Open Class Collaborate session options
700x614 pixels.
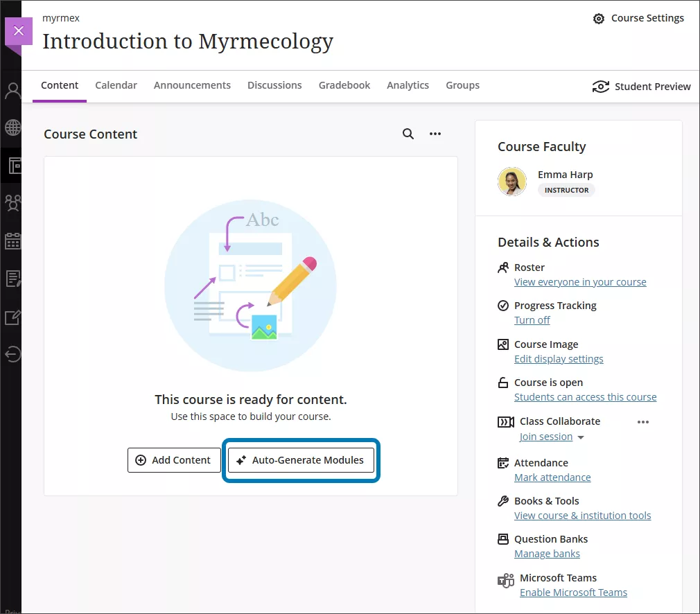642,422
